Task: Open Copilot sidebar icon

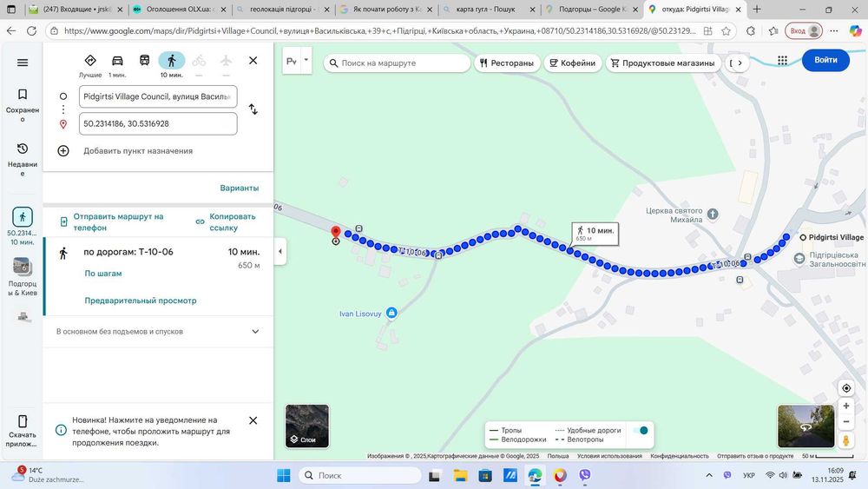Action: 855,31
